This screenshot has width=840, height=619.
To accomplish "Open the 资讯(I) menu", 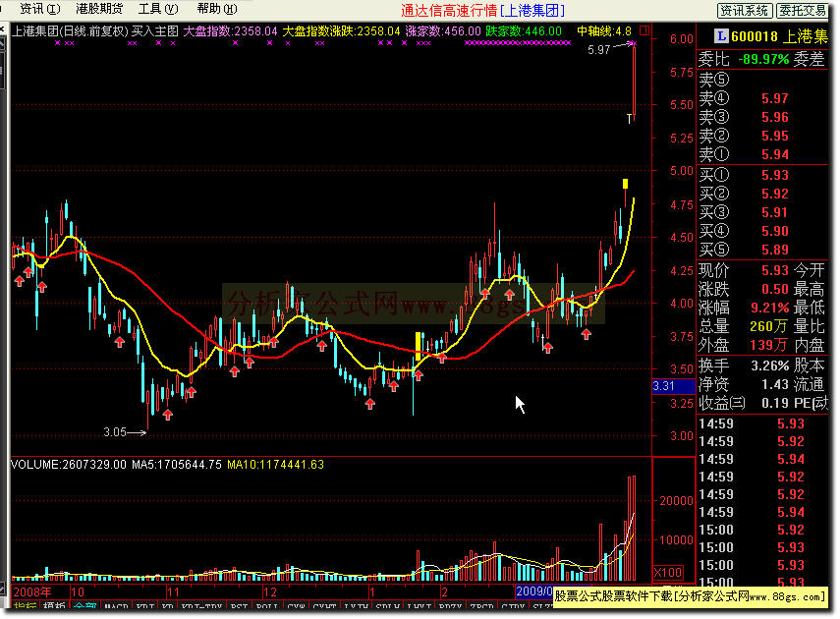I will [39, 9].
